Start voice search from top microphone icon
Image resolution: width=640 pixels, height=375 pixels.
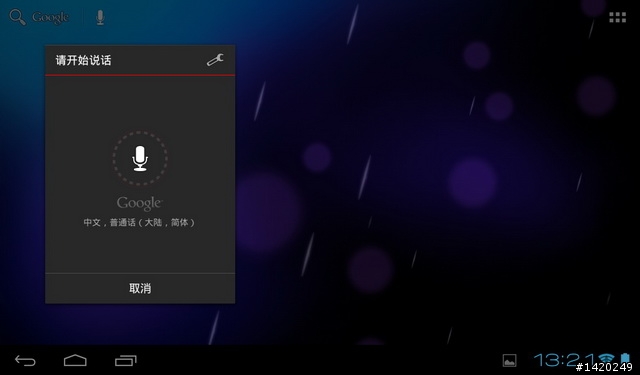100,18
